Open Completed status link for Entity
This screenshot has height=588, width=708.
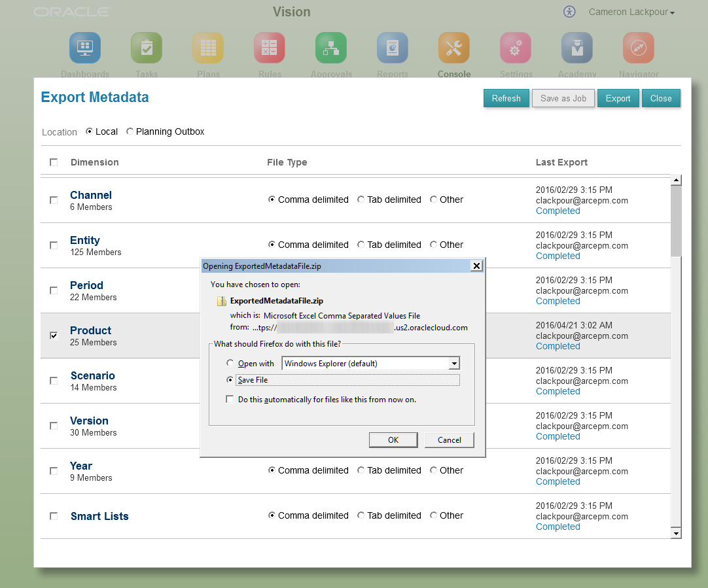558,256
